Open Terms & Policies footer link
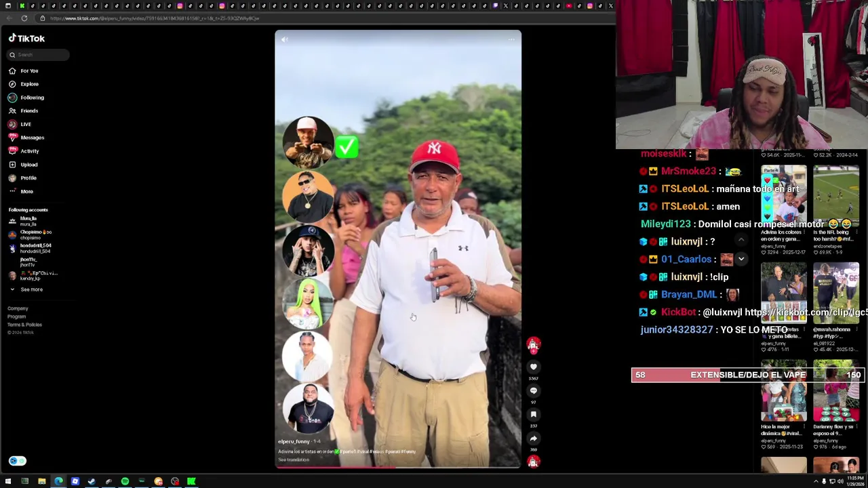The height and width of the screenshot is (488, 868). 24,325
